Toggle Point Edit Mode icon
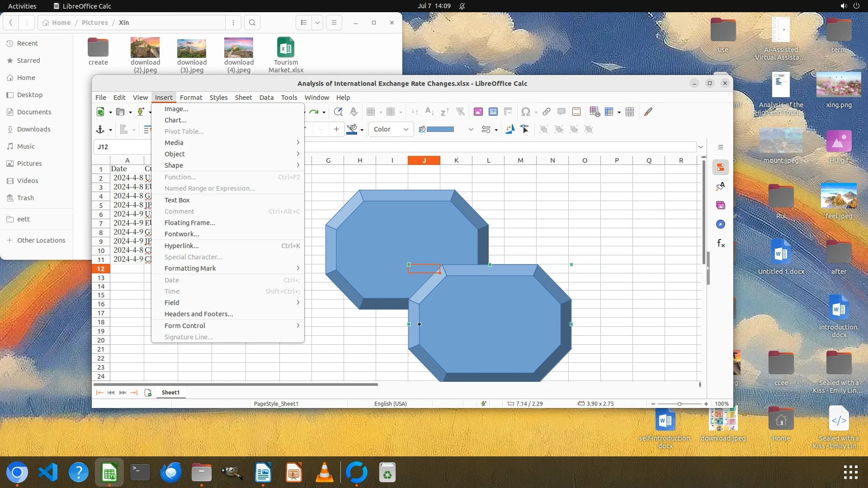868x488 pixels. click(525, 129)
